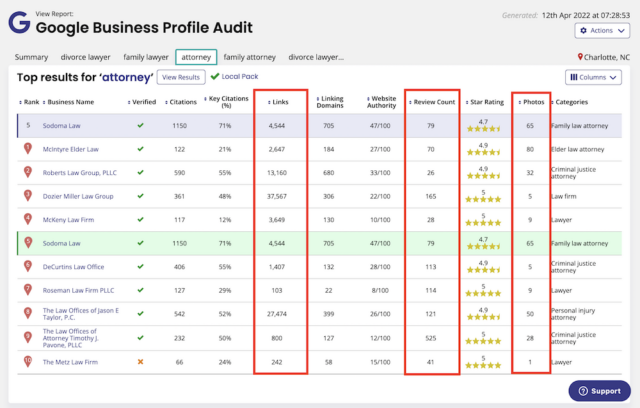
Task: Click the View Results button
Action: [x=181, y=77]
